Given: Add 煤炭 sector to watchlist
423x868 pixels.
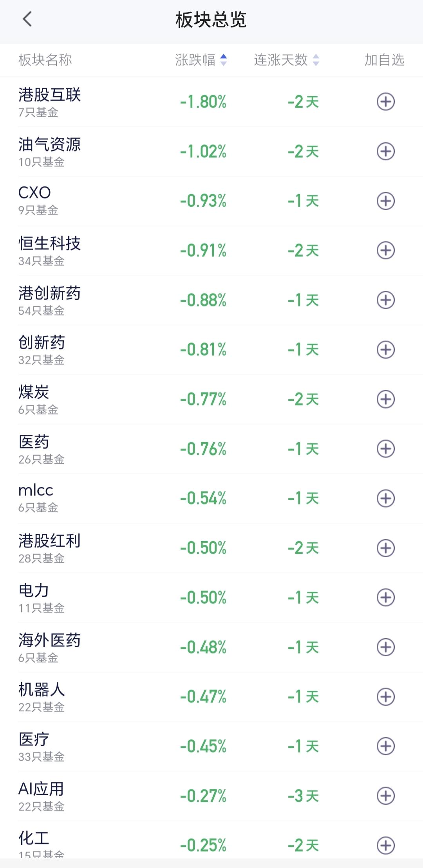Looking at the screenshot, I should [x=385, y=399].
